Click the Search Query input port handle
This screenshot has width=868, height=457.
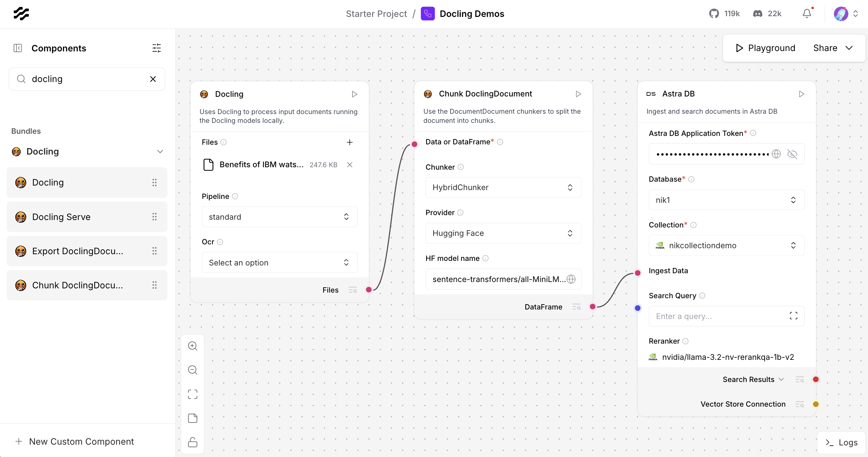[x=638, y=308]
